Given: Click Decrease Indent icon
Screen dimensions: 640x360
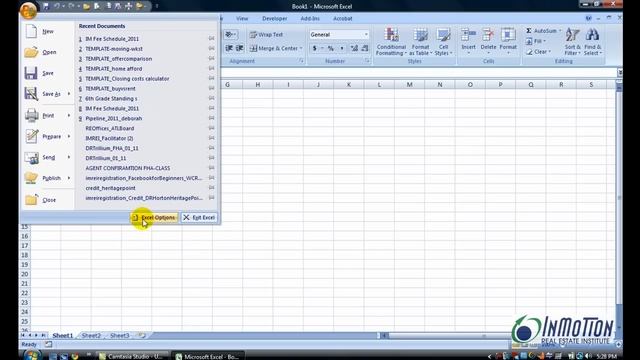Looking at the screenshot, I should (229, 48).
